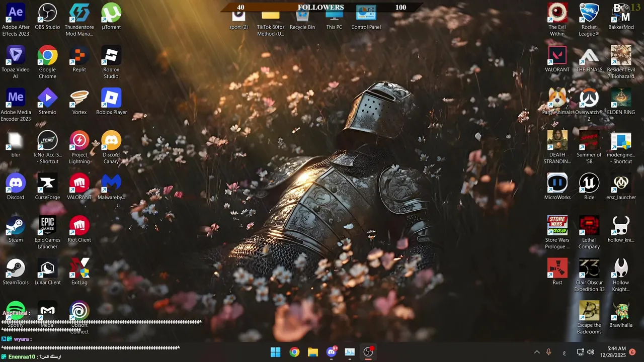
Task: Select the blur file icon
Action: click(x=16, y=145)
